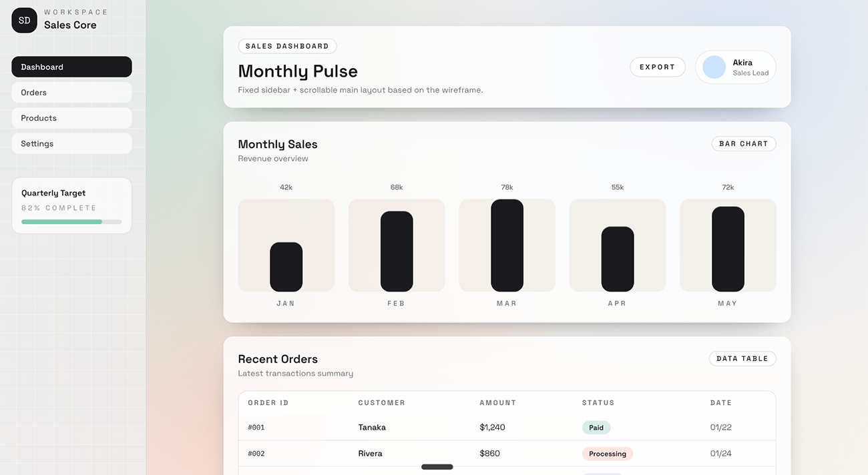Select the January sales bar
Viewport: 868px width, 475px height.
point(286,267)
